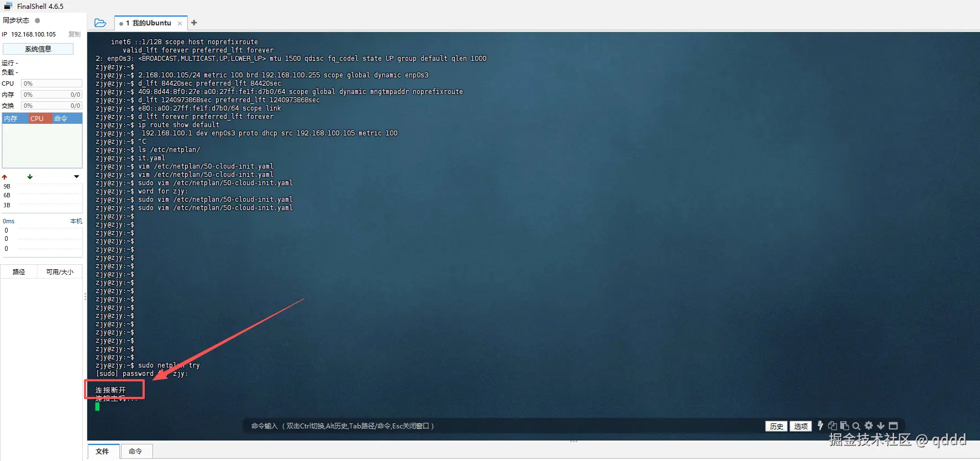Open the 选项 options button
Image resolution: width=980 pixels, height=461 pixels.
point(801,426)
